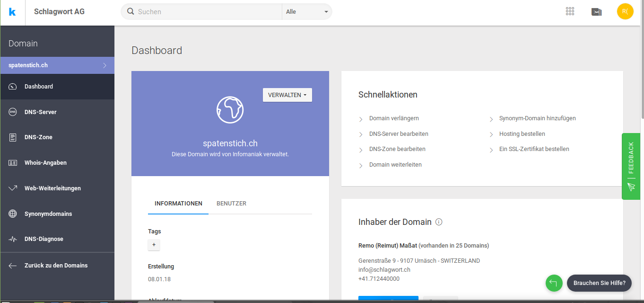Click into the Suchen search field
This screenshot has height=303, width=644.
pyautogui.click(x=208, y=12)
